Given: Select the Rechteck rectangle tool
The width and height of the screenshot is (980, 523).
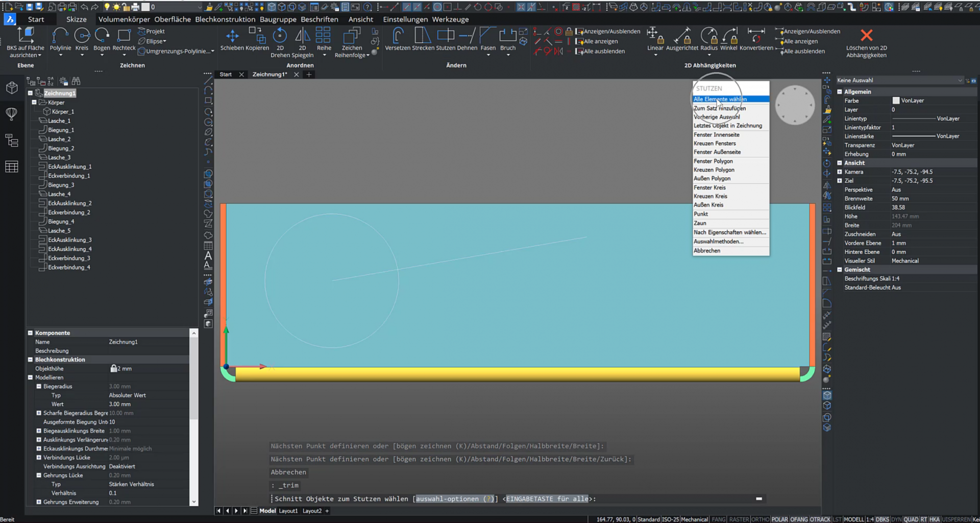Looking at the screenshot, I should coord(124,40).
